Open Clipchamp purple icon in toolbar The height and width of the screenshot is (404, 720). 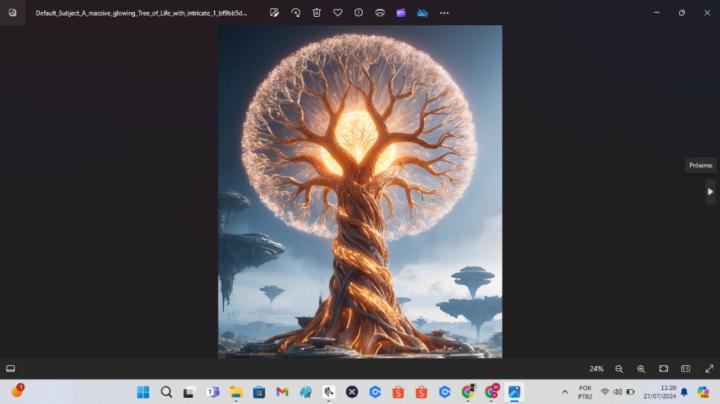click(401, 13)
